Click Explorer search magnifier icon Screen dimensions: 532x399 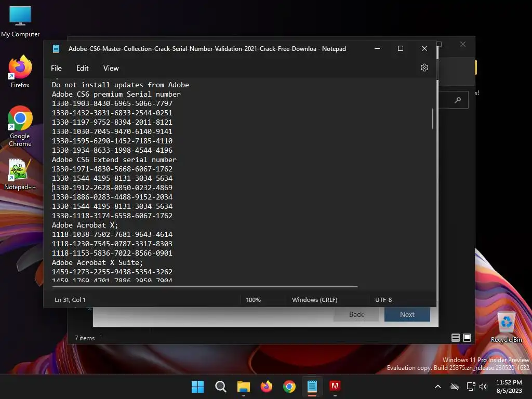(x=458, y=100)
